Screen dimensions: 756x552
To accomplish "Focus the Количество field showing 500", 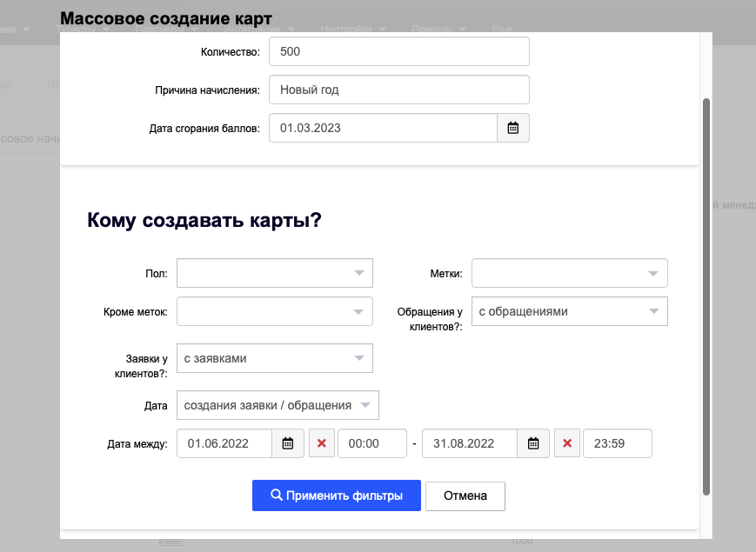I will (x=399, y=51).
